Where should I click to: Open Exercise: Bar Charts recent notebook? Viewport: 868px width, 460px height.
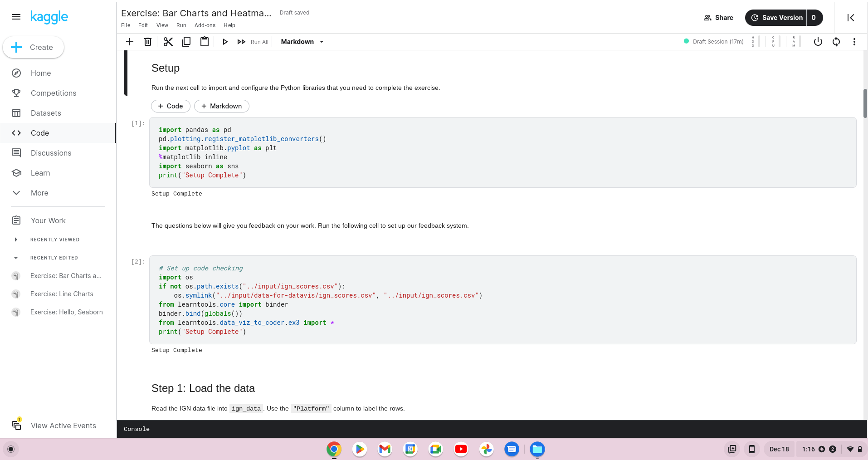click(x=58, y=276)
